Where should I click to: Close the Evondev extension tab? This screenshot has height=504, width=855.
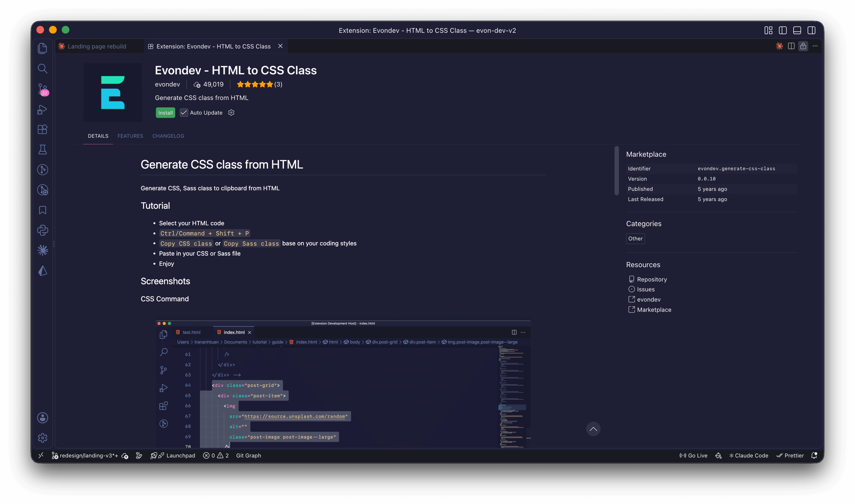tap(280, 46)
